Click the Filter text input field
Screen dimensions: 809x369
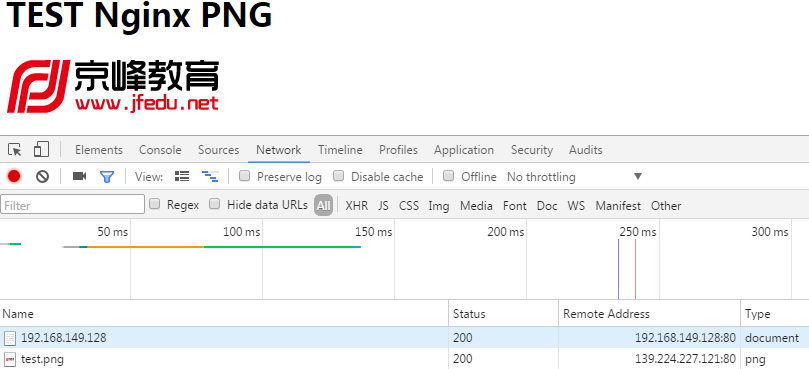tap(73, 204)
